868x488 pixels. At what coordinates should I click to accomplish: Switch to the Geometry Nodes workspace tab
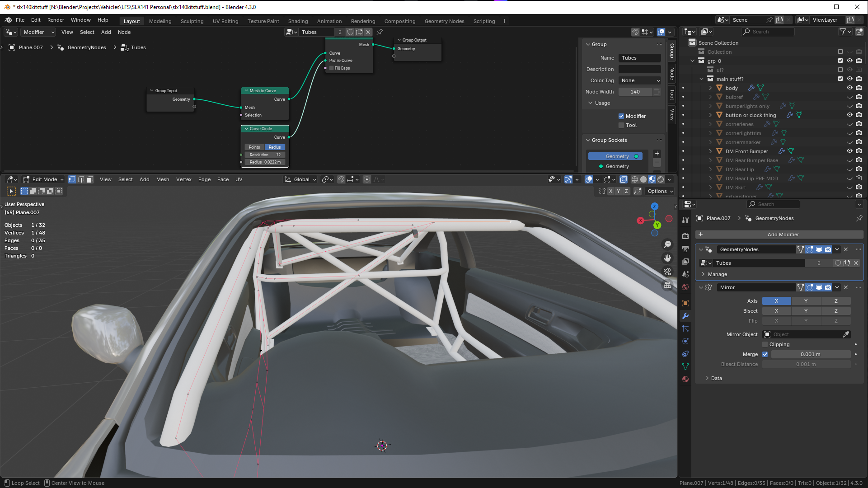(444, 21)
